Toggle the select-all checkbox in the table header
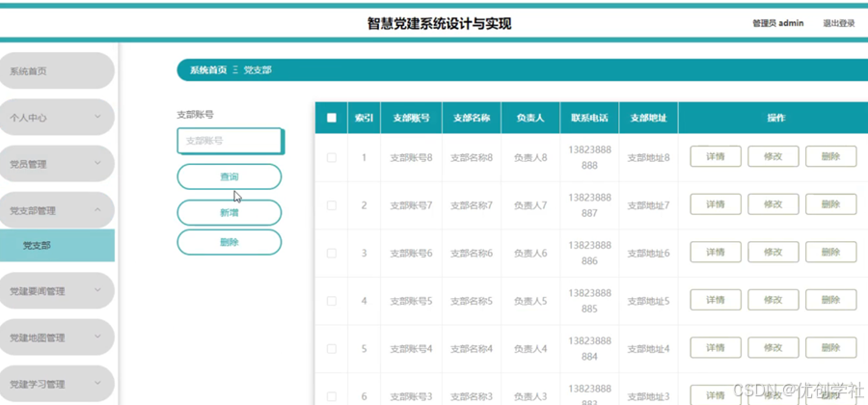This screenshot has height=405, width=868. (x=332, y=118)
